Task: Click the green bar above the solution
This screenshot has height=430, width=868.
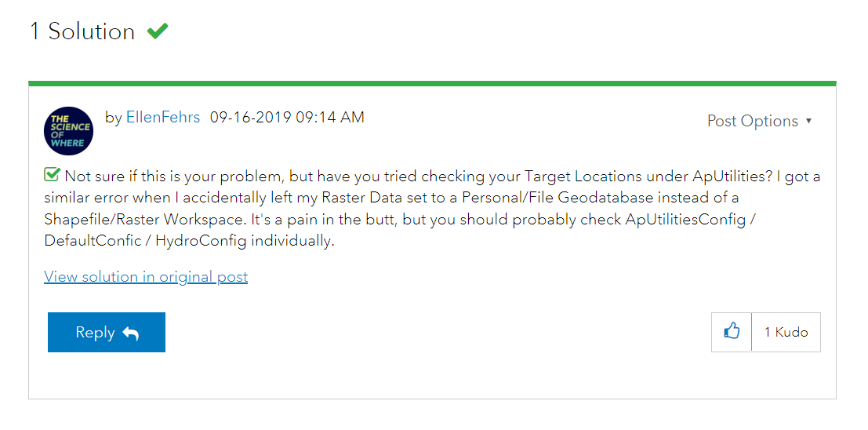Action: click(432, 82)
